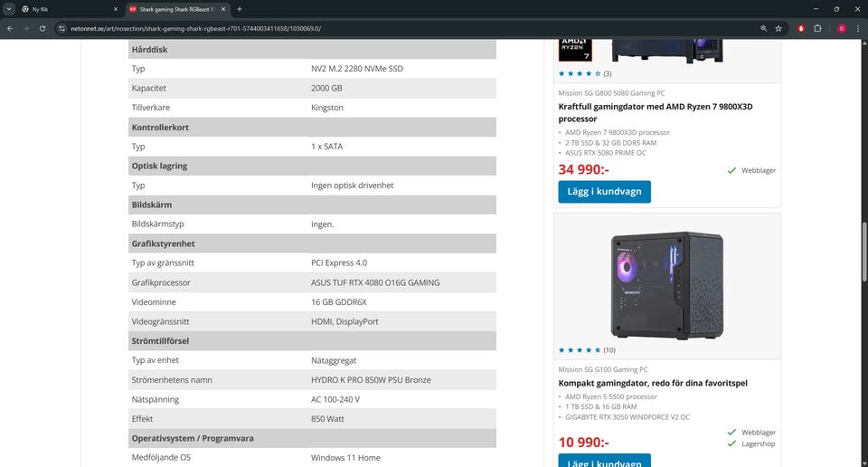Image resolution: width=868 pixels, height=467 pixels.
Task: Close the Shark gaming tab
Action: coord(223,9)
